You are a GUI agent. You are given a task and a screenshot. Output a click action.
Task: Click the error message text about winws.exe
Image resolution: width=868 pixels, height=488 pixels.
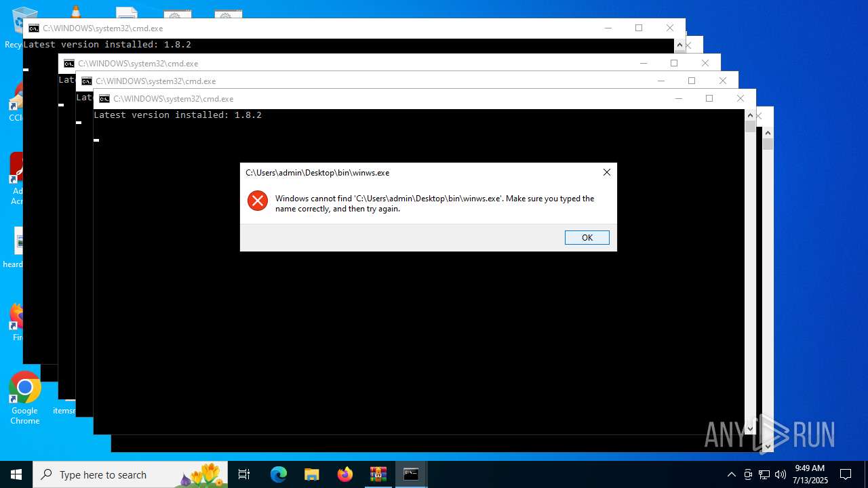click(435, 204)
